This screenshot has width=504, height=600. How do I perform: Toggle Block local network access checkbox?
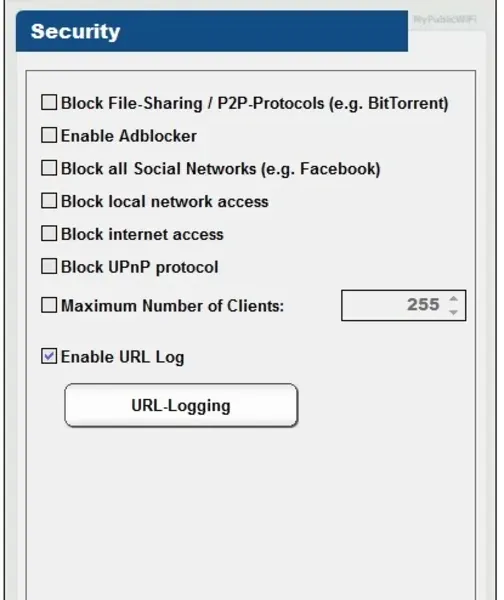click(x=49, y=201)
